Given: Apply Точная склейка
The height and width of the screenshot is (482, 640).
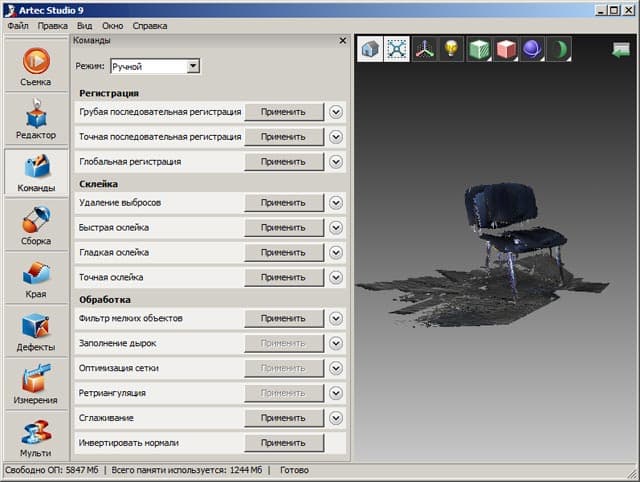Looking at the screenshot, I should coord(284,277).
